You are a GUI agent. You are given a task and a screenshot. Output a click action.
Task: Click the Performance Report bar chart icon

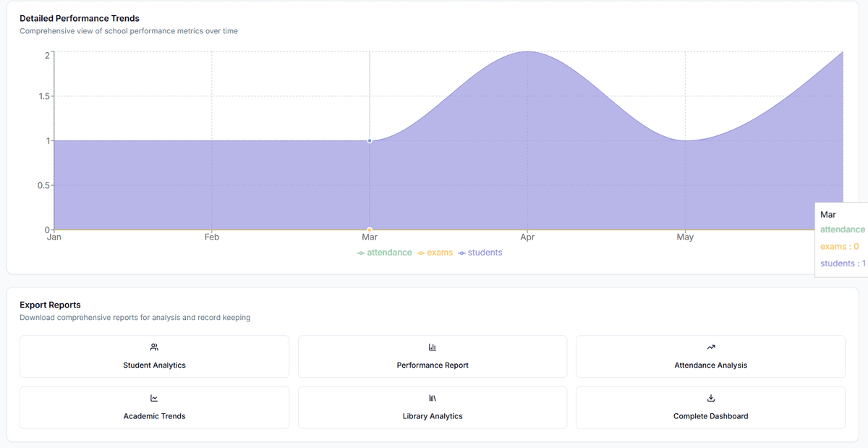pyautogui.click(x=432, y=347)
